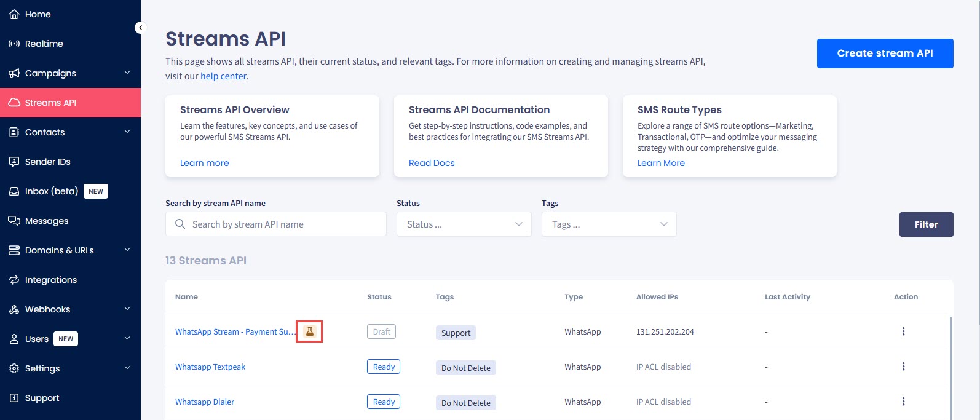Screen dimensions: 980x420
Task: Expand the Webhooks submenu chevron
Action: tap(127, 309)
